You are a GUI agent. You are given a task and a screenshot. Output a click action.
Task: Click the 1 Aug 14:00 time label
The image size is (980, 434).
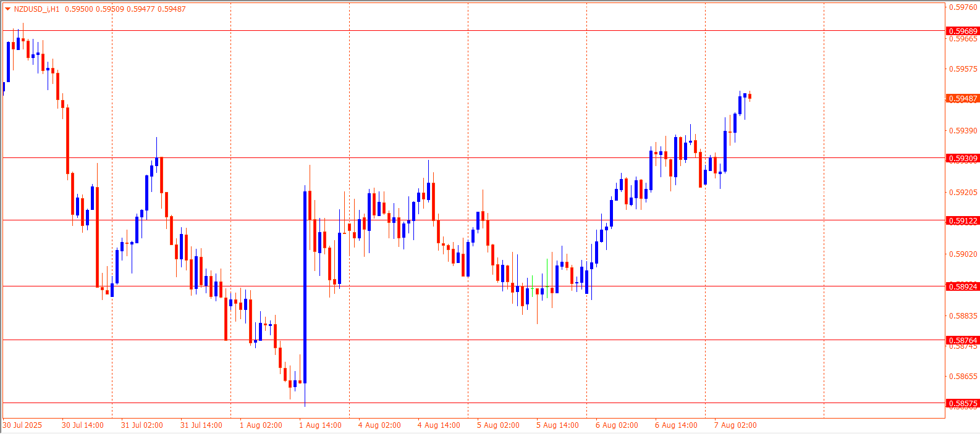320,425
